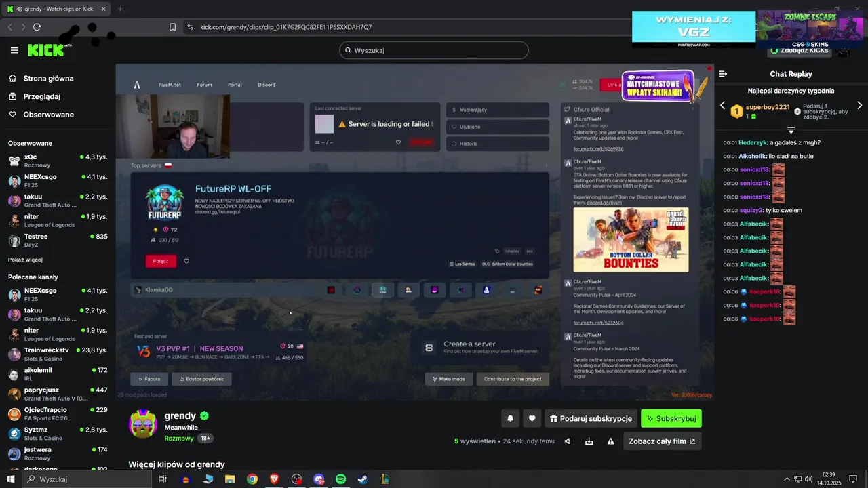Viewport: 868px width, 488px height.
Task: Open Testree channel in sidebar
Action: pyautogui.click(x=57, y=241)
